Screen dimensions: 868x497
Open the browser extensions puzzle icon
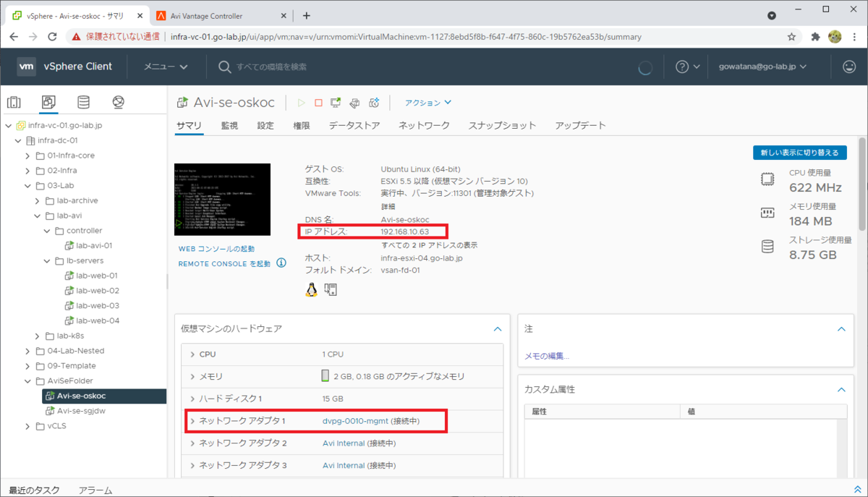(x=815, y=36)
